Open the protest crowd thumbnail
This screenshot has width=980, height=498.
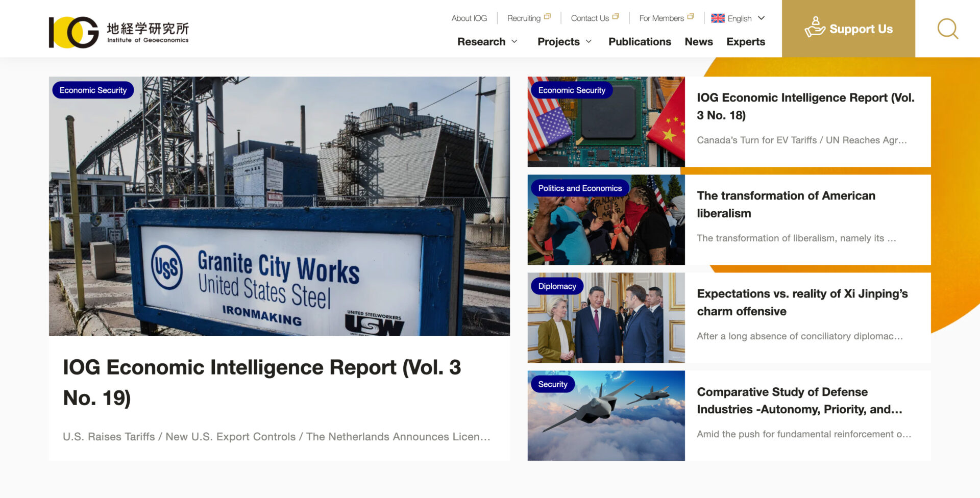pos(606,219)
